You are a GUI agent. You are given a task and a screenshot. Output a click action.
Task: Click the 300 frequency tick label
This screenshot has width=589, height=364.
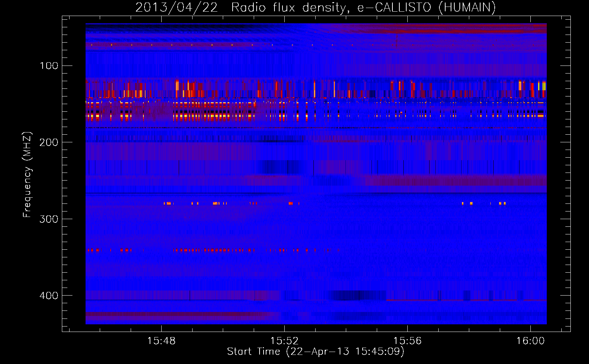(x=49, y=219)
